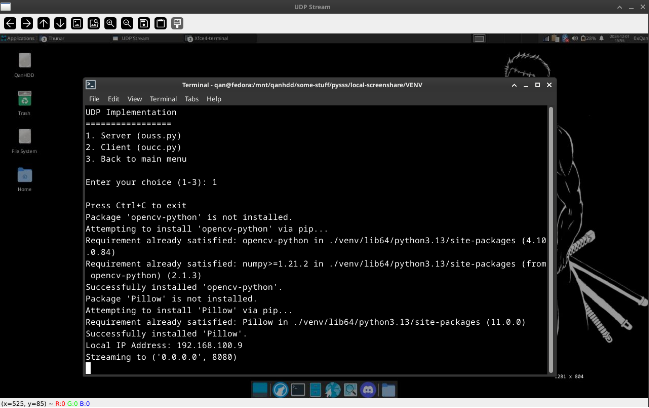Click the 'UDP Implementation' heading text
The height and width of the screenshot is (408, 649).
pyautogui.click(x=131, y=112)
